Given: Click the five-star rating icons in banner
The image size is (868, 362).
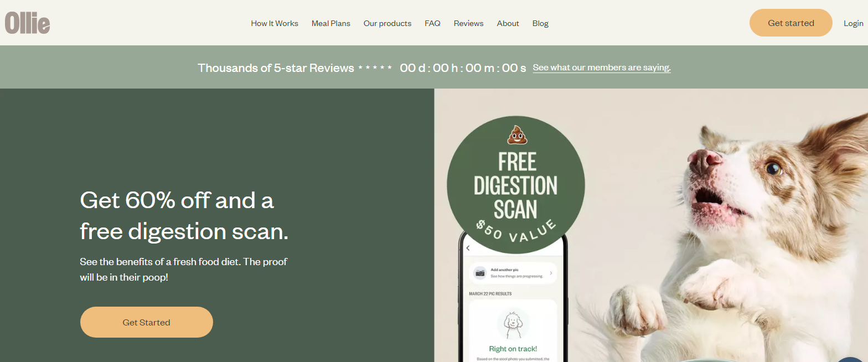Looking at the screenshot, I should click(x=375, y=68).
